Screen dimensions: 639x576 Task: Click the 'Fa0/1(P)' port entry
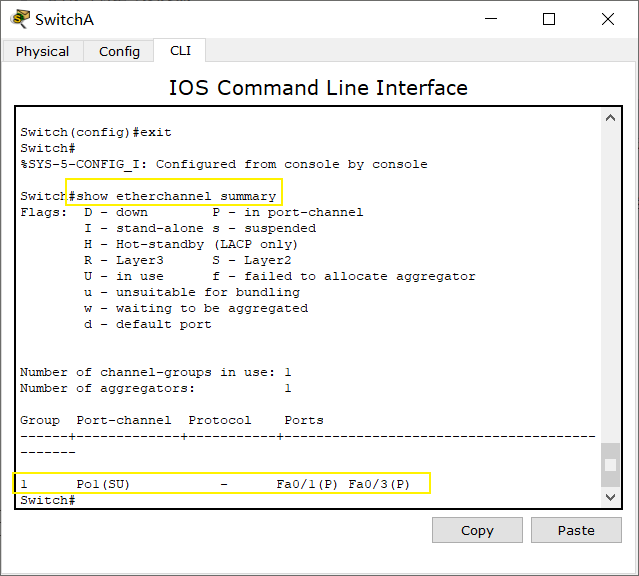pos(307,484)
